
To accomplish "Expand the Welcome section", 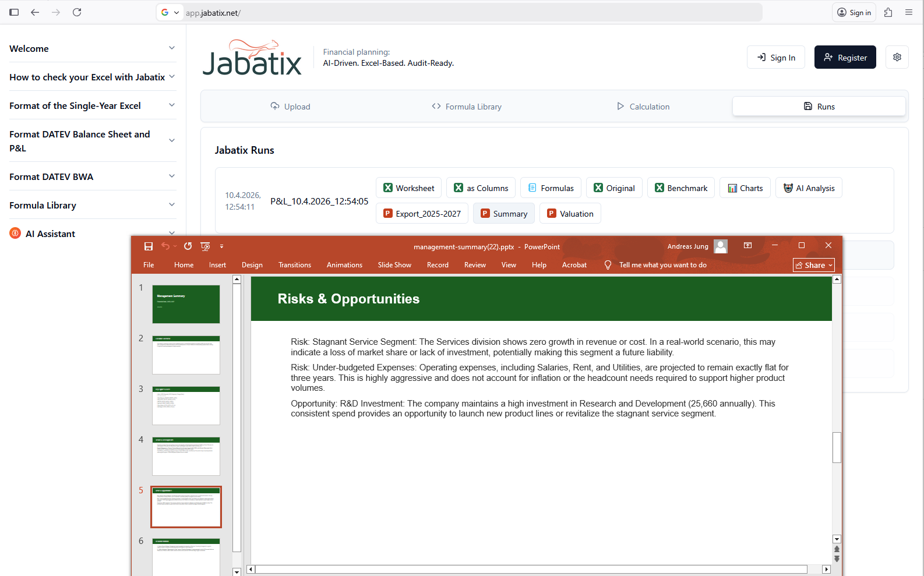I will click(92, 48).
